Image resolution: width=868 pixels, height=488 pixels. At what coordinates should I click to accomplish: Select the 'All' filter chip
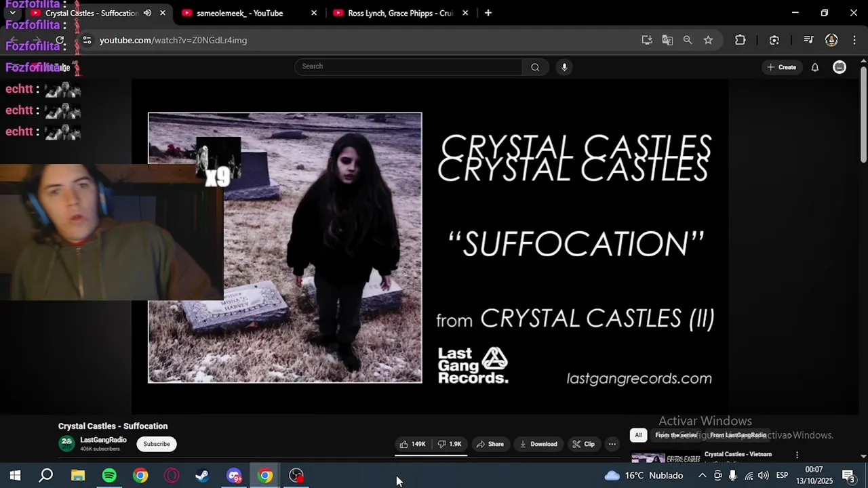[638, 435]
